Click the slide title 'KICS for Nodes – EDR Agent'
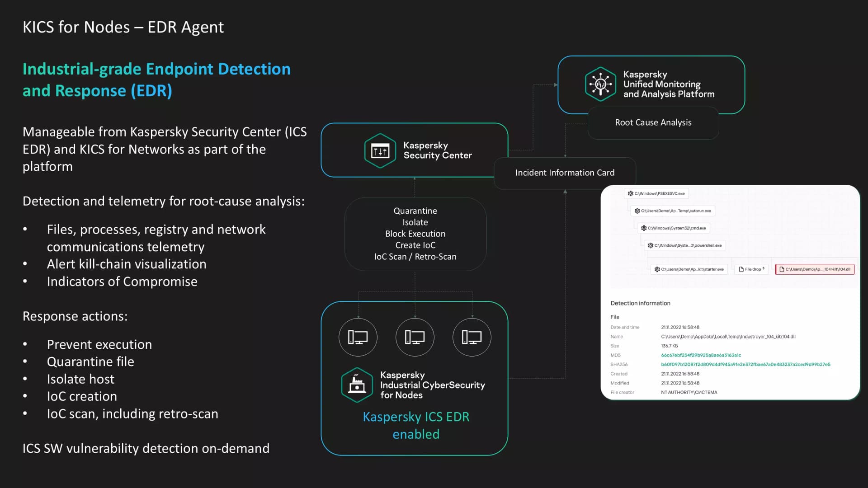Image resolution: width=868 pixels, height=488 pixels. coord(123,27)
